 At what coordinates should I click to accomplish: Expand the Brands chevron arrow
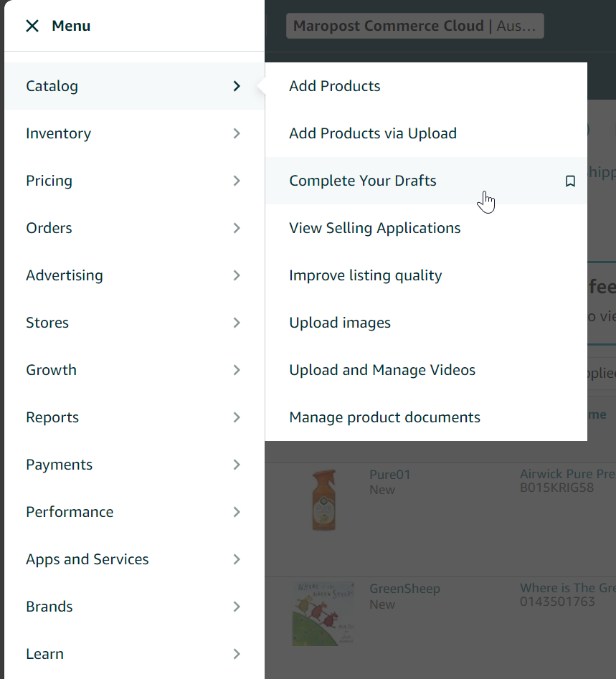point(237,607)
